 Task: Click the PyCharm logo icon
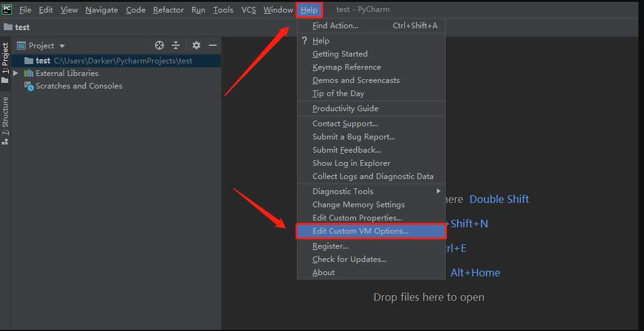(7, 9)
